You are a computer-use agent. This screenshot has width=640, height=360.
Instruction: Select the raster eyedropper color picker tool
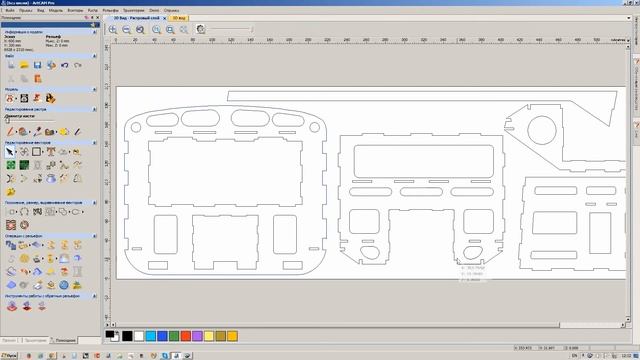coord(38,131)
